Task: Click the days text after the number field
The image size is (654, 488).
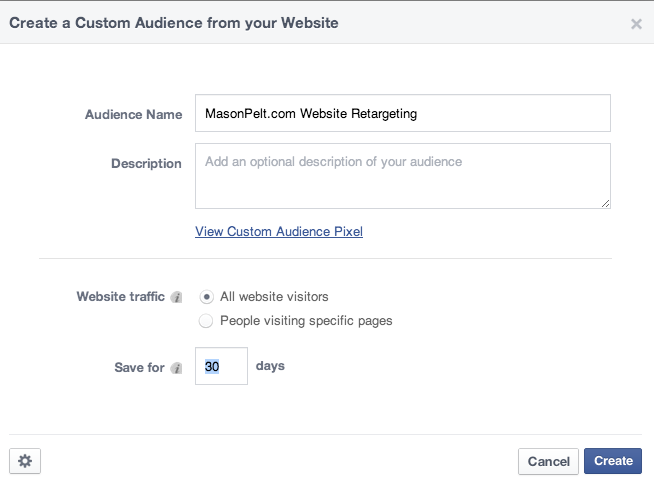Action: point(270,366)
